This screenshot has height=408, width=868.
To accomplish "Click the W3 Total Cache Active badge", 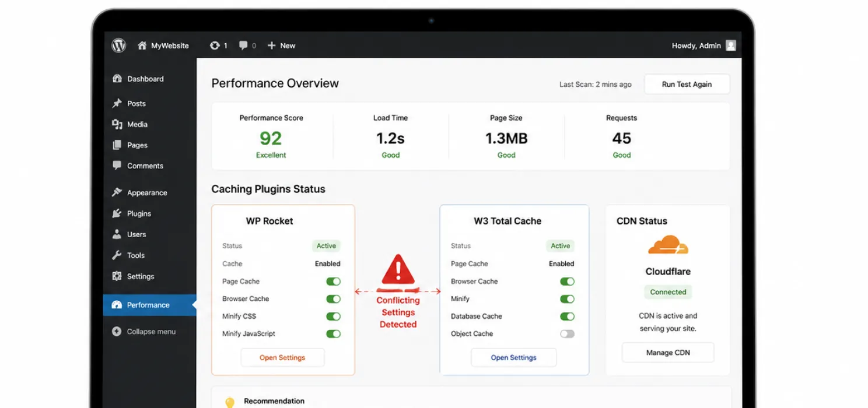I will [x=561, y=246].
